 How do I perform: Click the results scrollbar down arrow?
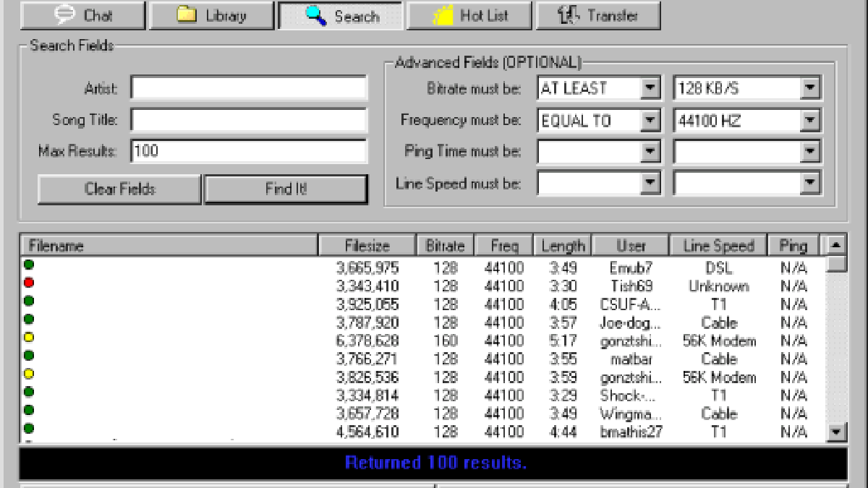[x=836, y=432]
